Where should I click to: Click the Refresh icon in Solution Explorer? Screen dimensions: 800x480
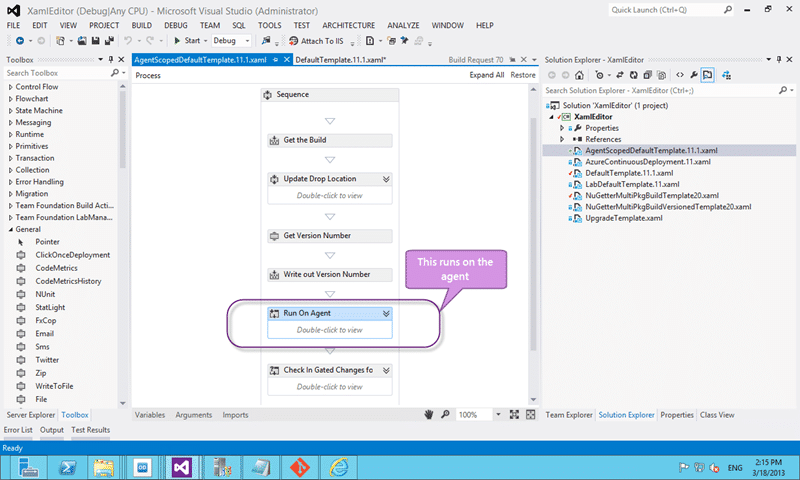pos(633,75)
